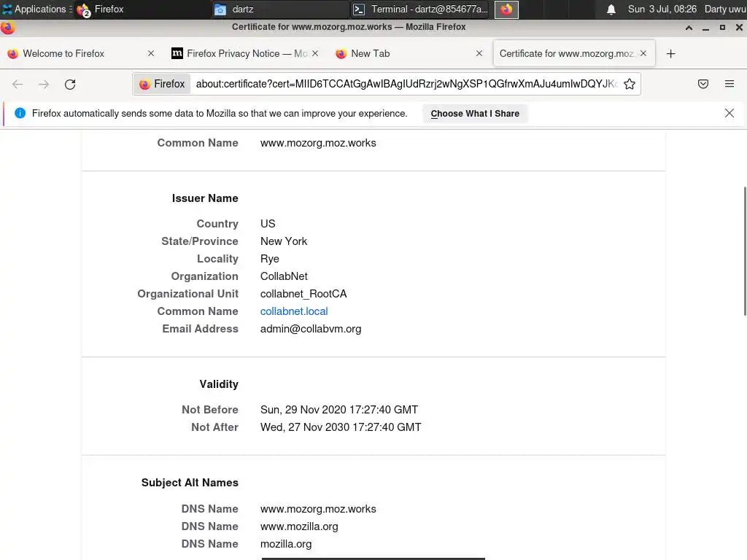Click the Issuer Name section heading
Image resolution: width=747 pixels, height=560 pixels.
click(x=205, y=198)
